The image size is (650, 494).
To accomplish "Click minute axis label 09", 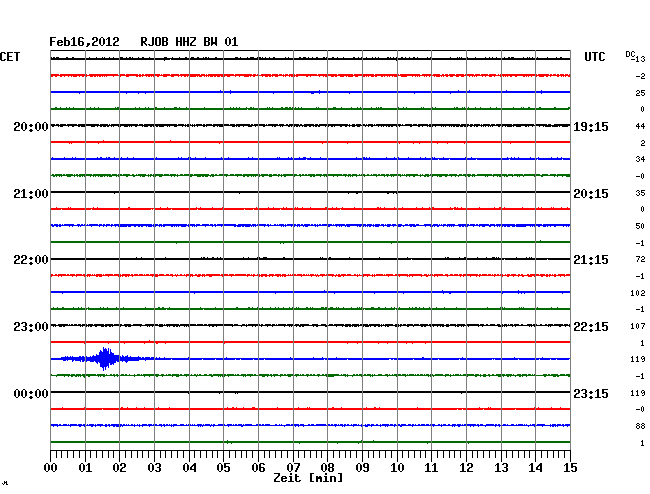I will click(362, 467).
